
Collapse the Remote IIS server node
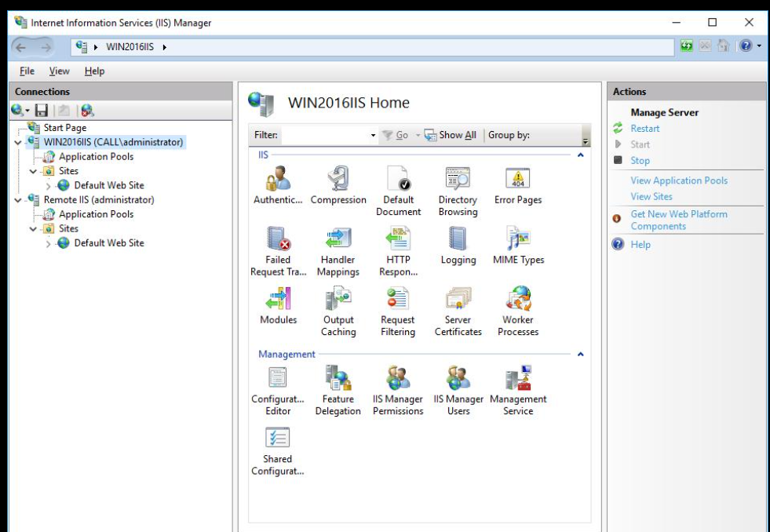coord(18,200)
